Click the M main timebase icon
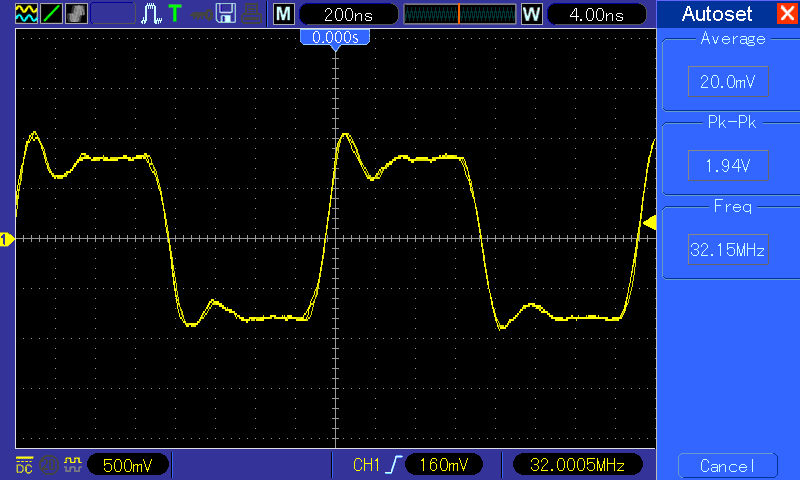Screen dimensions: 800x480 284,14
